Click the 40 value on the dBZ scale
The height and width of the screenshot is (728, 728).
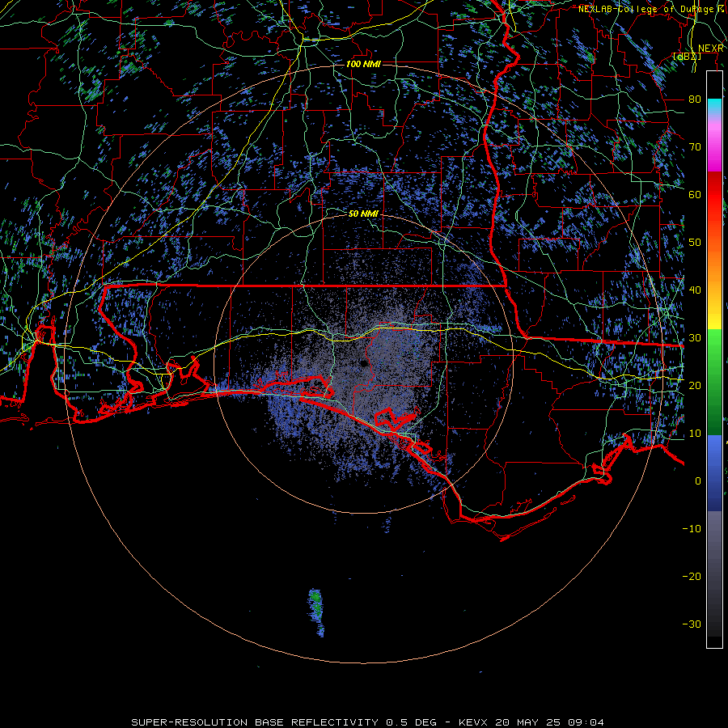click(695, 290)
